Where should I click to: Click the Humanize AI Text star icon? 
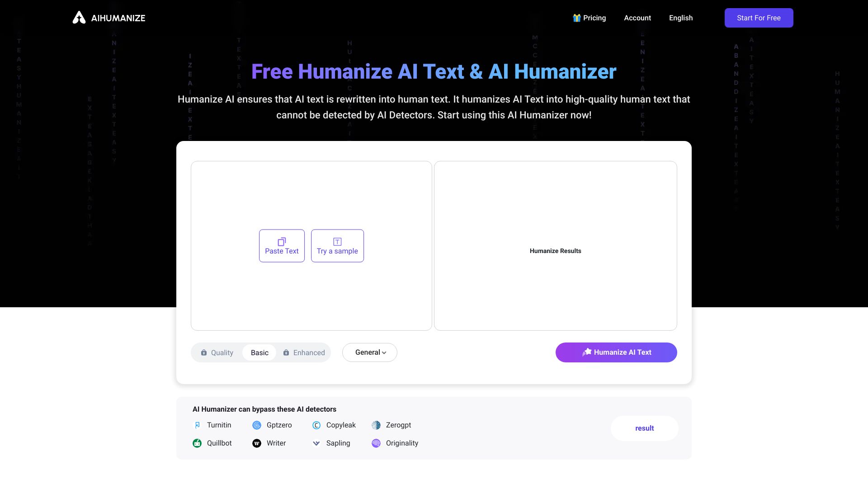[x=586, y=352]
